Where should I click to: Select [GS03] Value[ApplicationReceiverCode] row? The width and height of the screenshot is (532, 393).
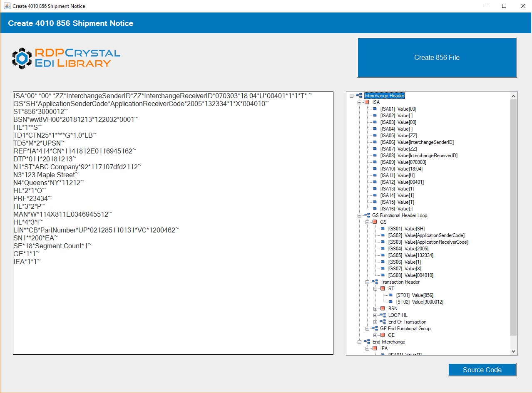[428, 242]
